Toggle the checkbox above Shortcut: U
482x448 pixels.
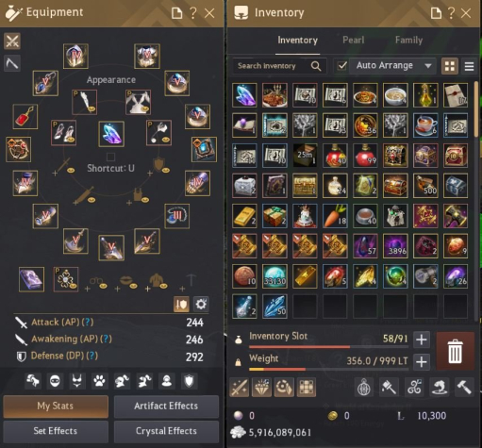[x=110, y=157]
